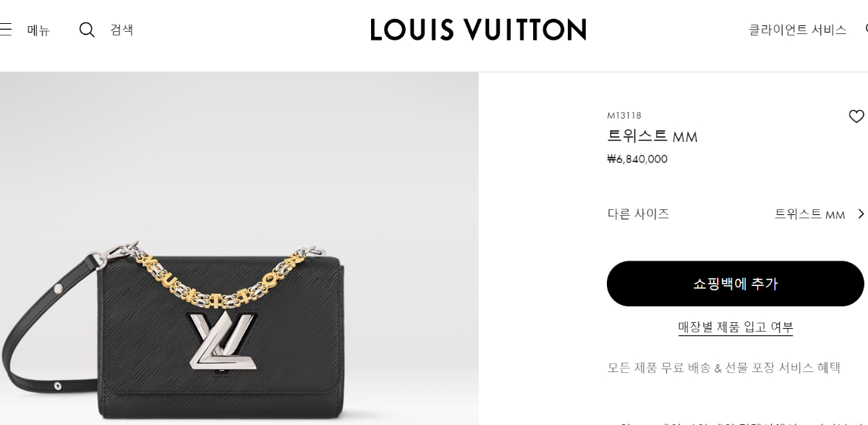The height and width of the screenshot is (425, 868).
Task: Click the black Twist bag product image
Action: (239, 248)
